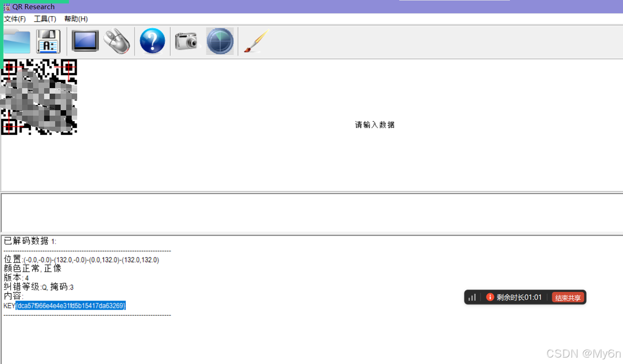The height and width of the screenshot is (364, 623).
Task: Open the 工具(T) menu
Action: [45, 19]
